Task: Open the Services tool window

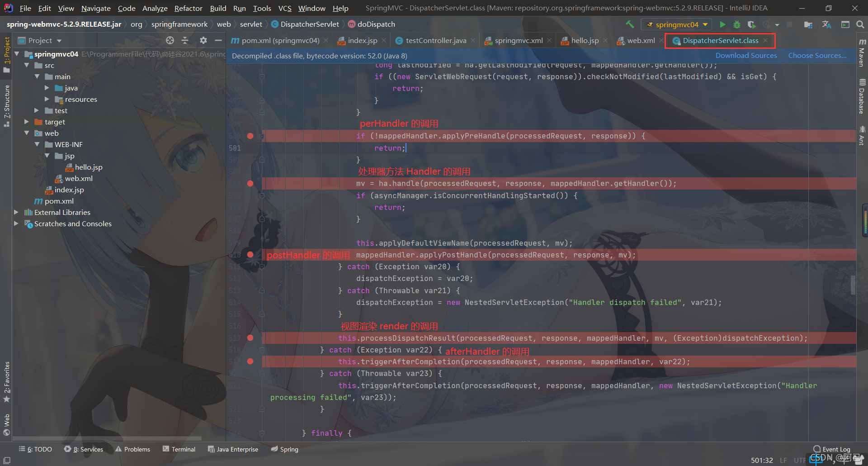Action: 84,449
